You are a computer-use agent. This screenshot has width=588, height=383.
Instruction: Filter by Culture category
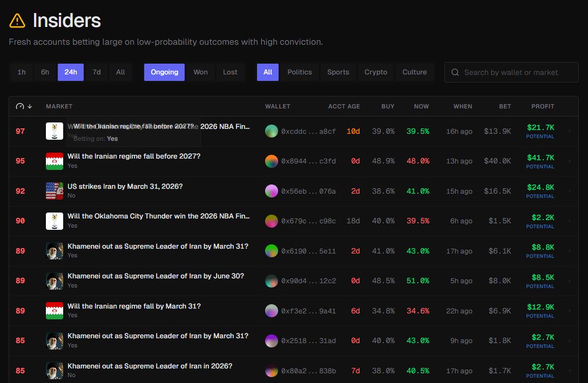(x=414, y=72)
